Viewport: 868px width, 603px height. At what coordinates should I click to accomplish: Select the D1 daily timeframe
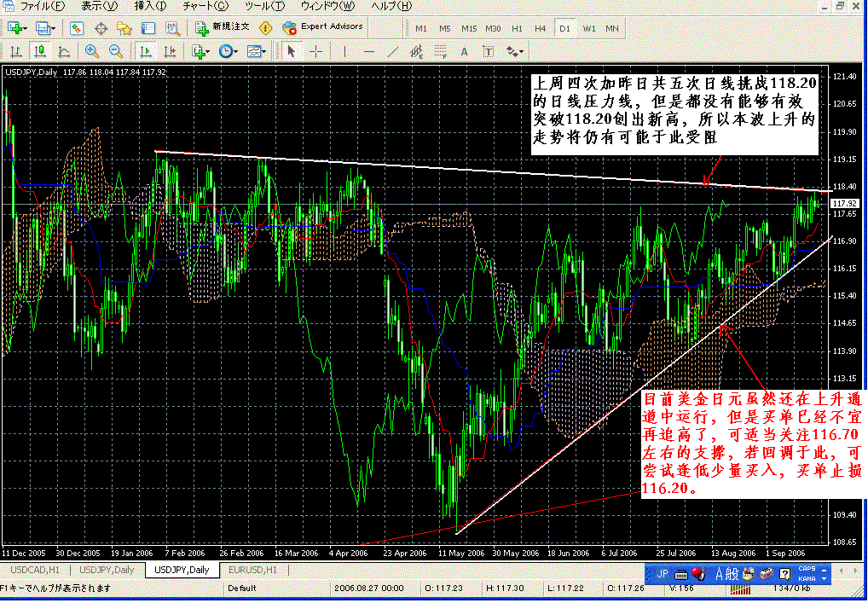pos(564,28)
